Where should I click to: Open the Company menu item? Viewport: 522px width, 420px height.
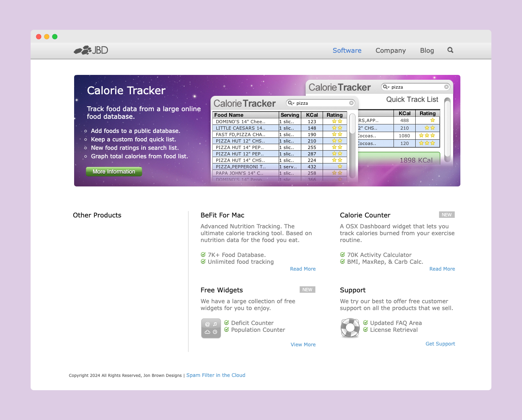tap(390, 50)
